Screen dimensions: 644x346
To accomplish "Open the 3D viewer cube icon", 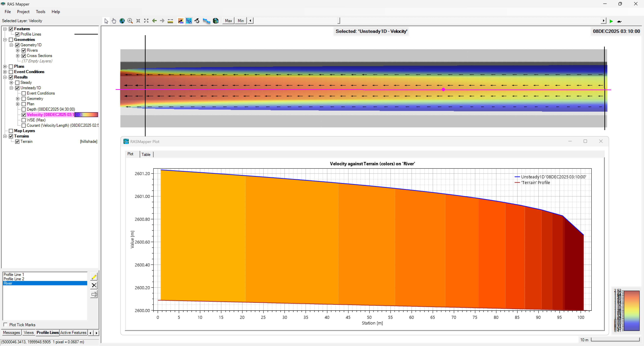I will pos(216,21).
